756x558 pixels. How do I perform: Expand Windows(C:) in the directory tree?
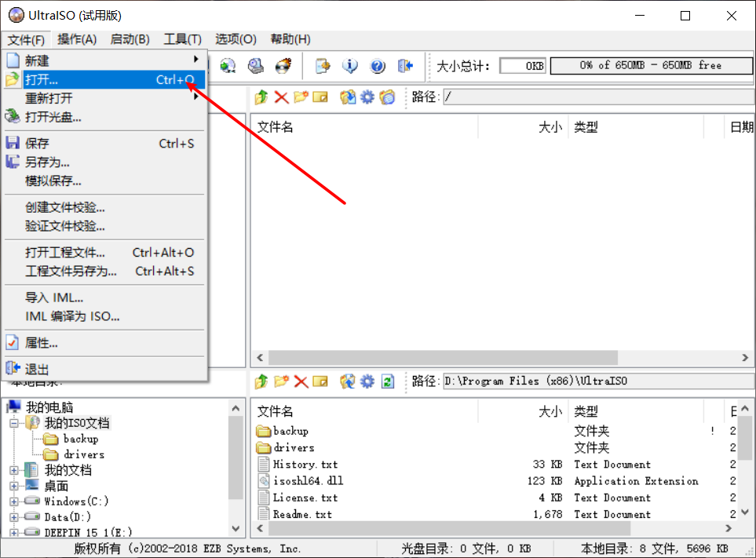coord(16,501)
